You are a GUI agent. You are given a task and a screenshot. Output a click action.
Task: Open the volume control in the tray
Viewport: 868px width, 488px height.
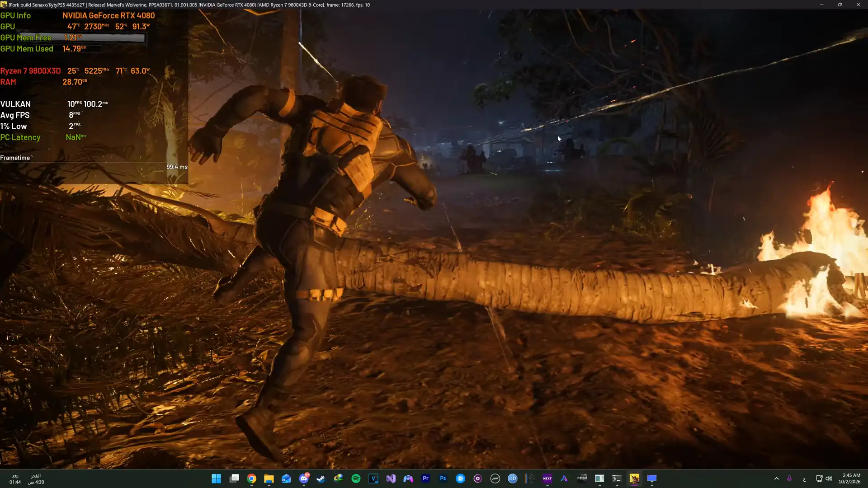click(x=829, y=479)
